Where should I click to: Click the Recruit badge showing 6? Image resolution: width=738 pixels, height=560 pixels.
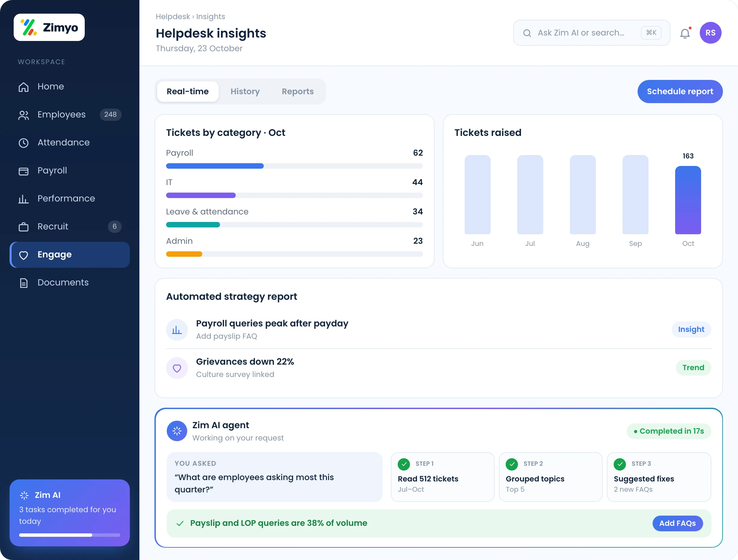point(114,226)
